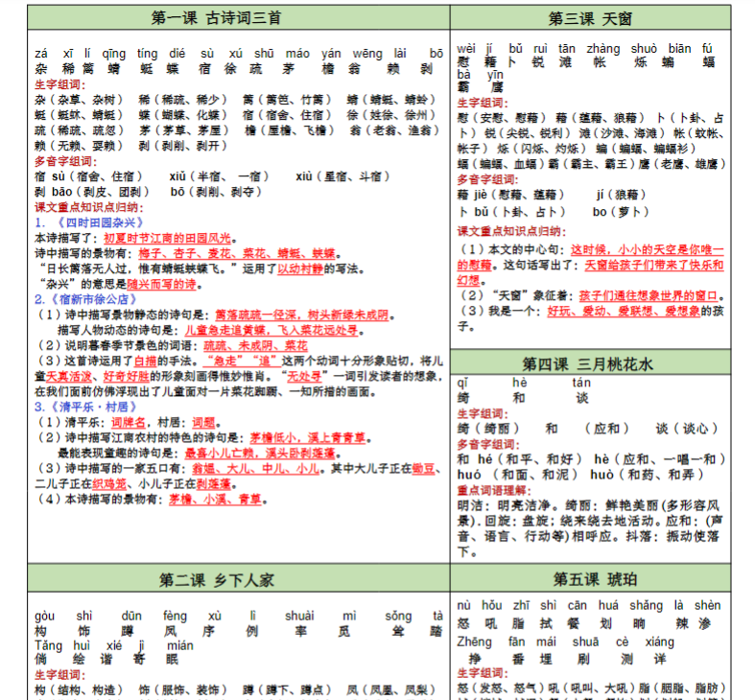Click the underlined phrase 随兴而写的诗

point(162,284)
